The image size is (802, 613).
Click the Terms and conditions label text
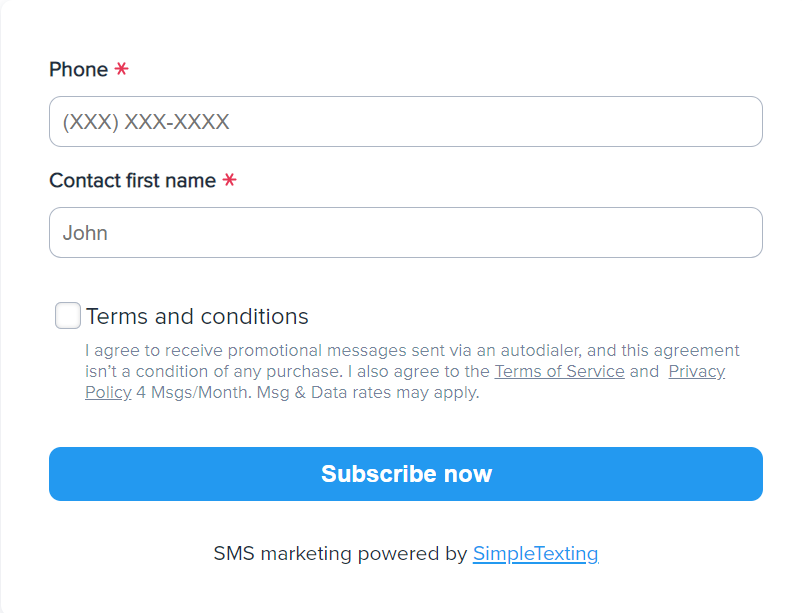pos(197,317)
